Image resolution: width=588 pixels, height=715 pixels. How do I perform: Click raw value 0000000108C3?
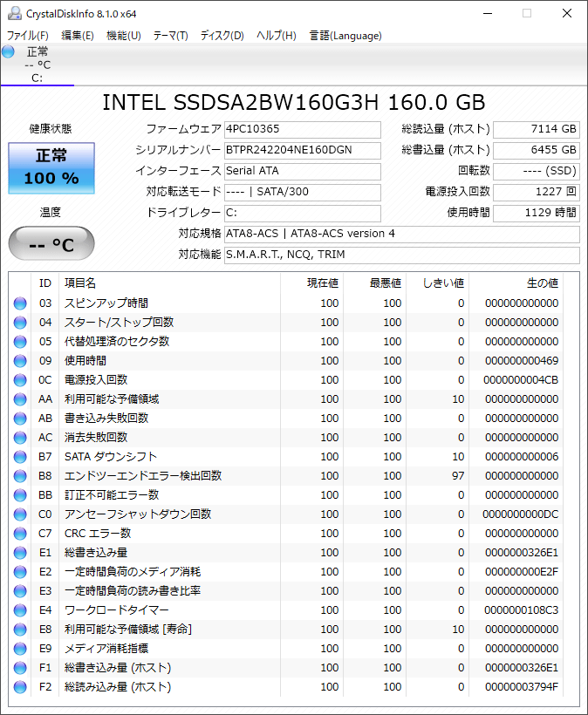(521, 610)
